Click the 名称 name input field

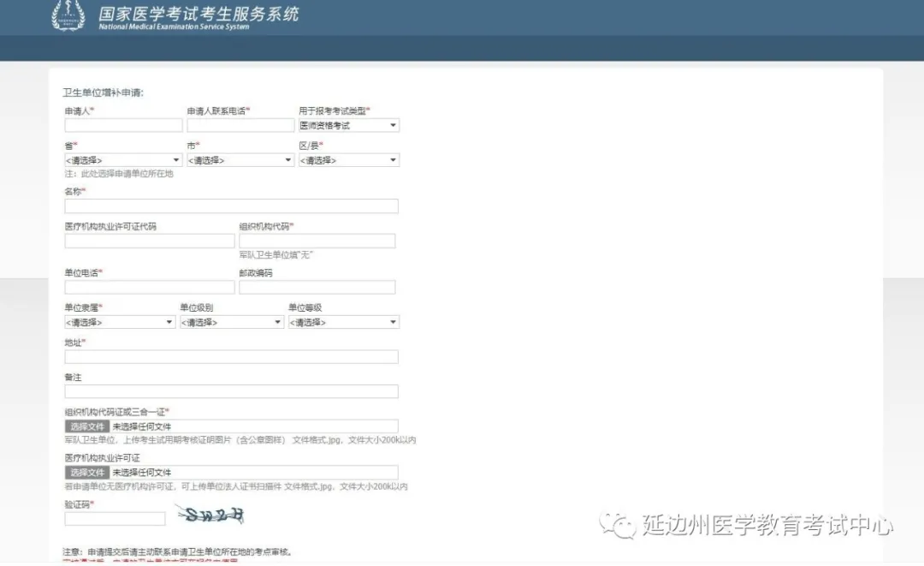tap(231, 206)
